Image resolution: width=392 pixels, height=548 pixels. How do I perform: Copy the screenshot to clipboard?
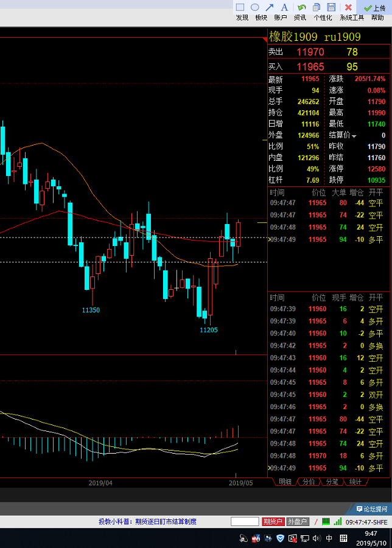pos(317,7)
